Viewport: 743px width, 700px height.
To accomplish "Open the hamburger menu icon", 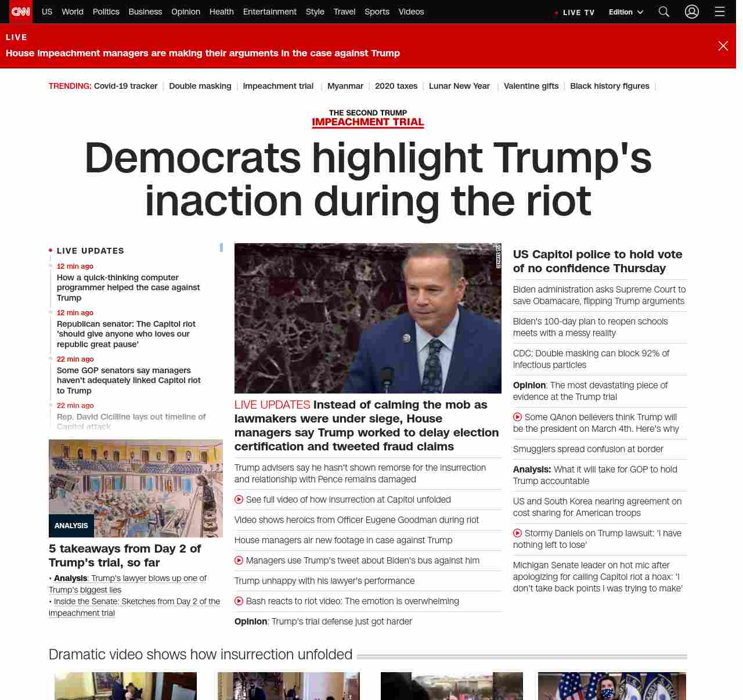I will (720, 12).
